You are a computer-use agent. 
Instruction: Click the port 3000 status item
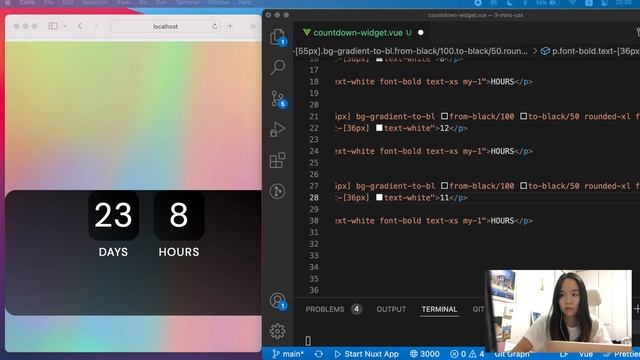(424, 354)
